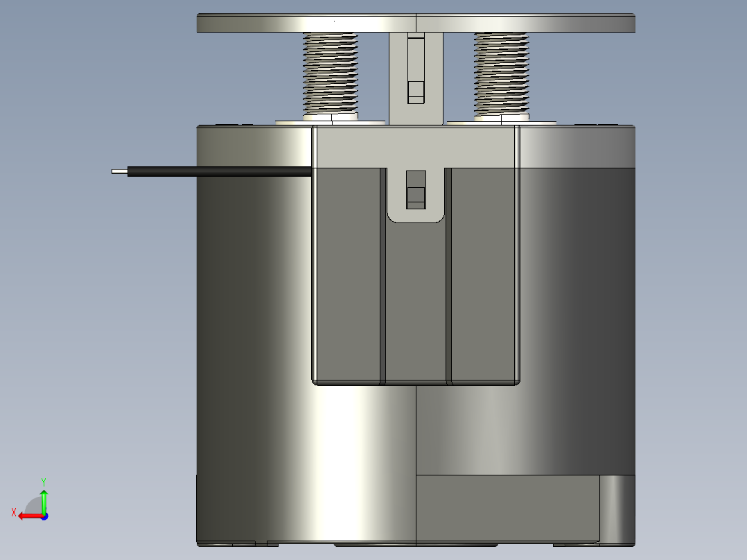747x560 pixels.
Task: Select the right threaded stud under the top plate
Action: tap(501, 74)
